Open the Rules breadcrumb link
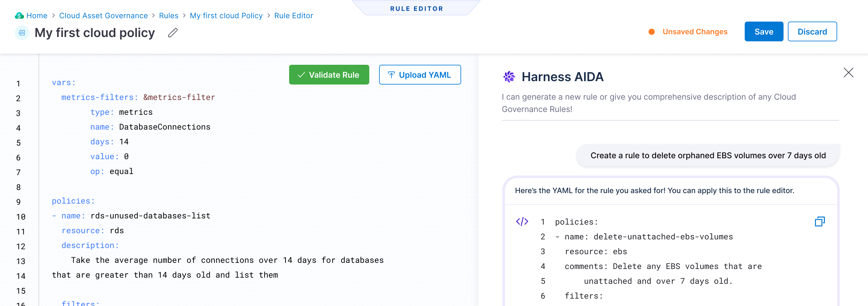The width and height of the screenshot is (868, 306). tap(169, 15)
